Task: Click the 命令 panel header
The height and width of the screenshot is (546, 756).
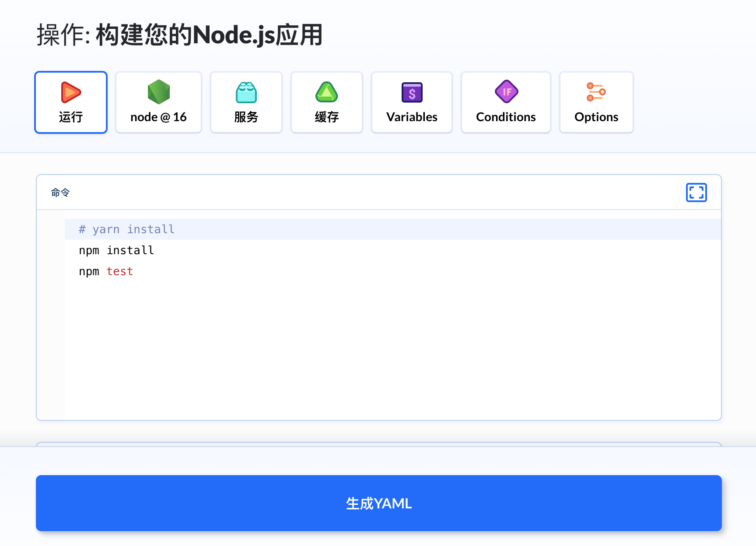Action: coord(60,192)
